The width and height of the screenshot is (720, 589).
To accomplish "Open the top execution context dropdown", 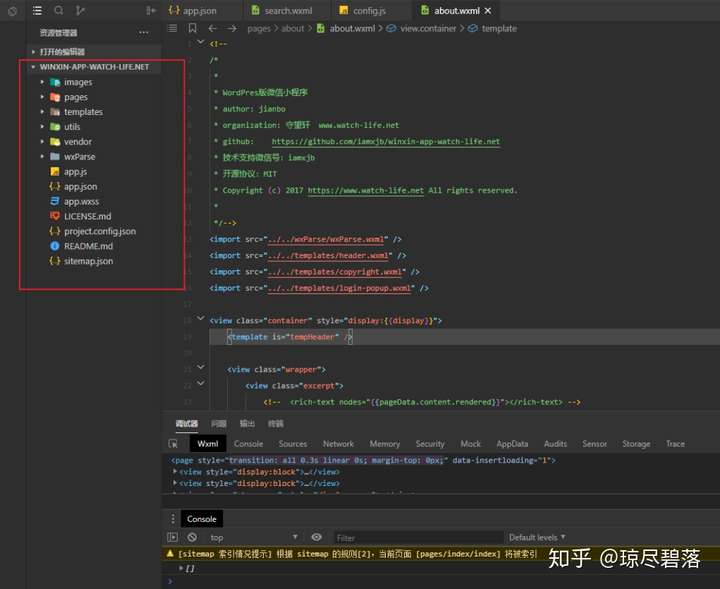I will point(254,537).
